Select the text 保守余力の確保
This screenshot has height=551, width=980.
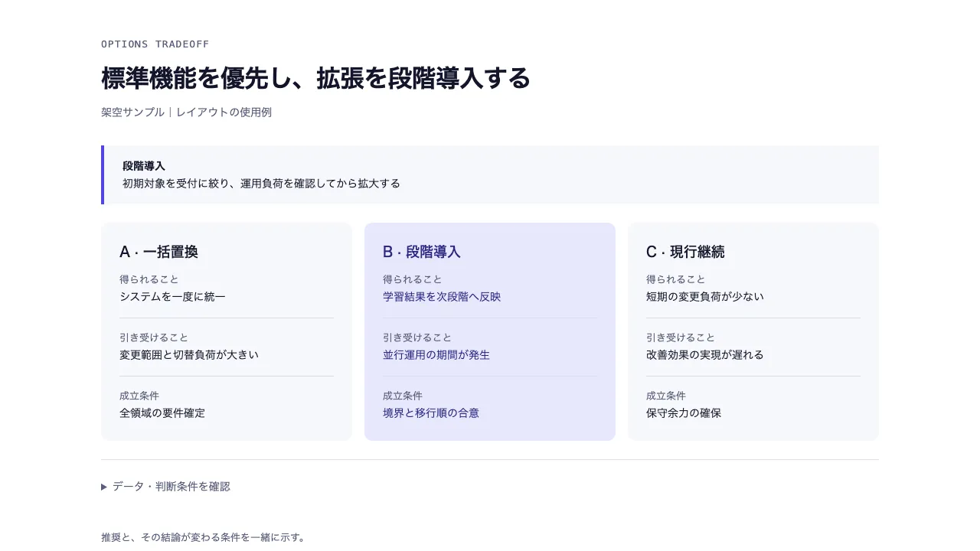pos(684,413)
